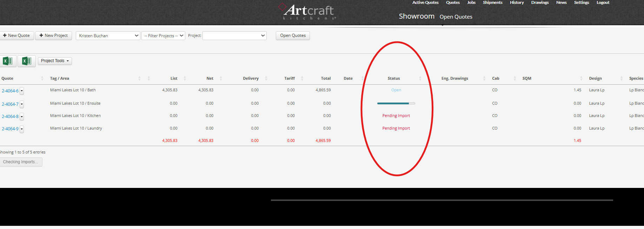644x229 pixels.
Task: Click Miami Lakes Lot 10 / Kitchen cell
Action: [75, 116]
